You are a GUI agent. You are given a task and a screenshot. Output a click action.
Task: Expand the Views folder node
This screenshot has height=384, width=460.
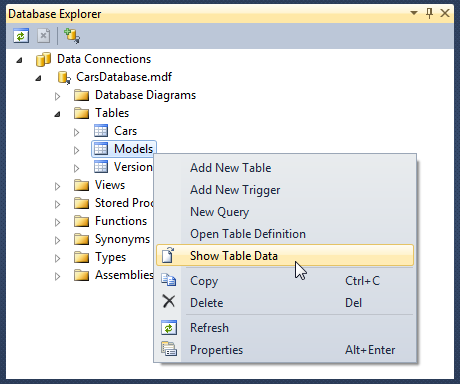(x=57, y=186)
